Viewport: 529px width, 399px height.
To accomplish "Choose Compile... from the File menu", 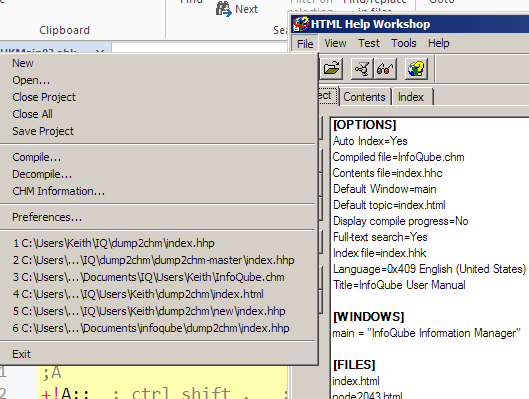I will point(158,157).
